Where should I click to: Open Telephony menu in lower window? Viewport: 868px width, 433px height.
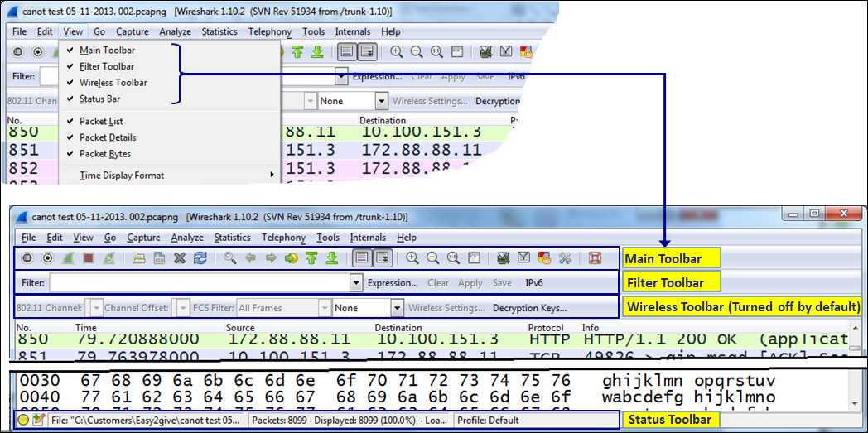click(x=283, y=238)
